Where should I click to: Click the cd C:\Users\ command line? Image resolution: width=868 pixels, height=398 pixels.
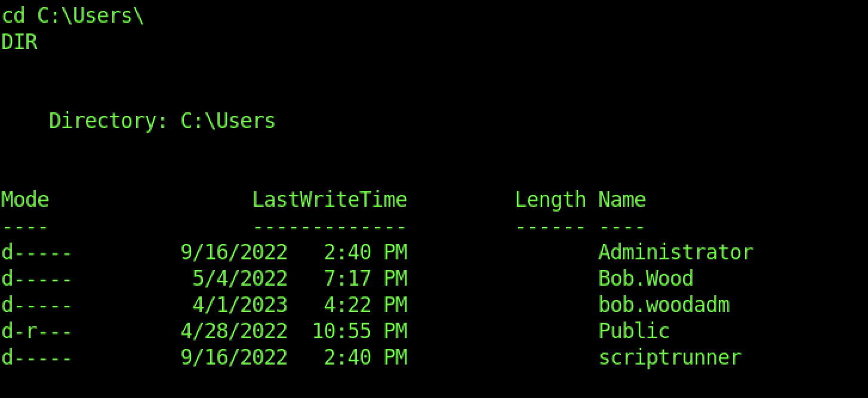pyautogui.click(x=72, y=16)
